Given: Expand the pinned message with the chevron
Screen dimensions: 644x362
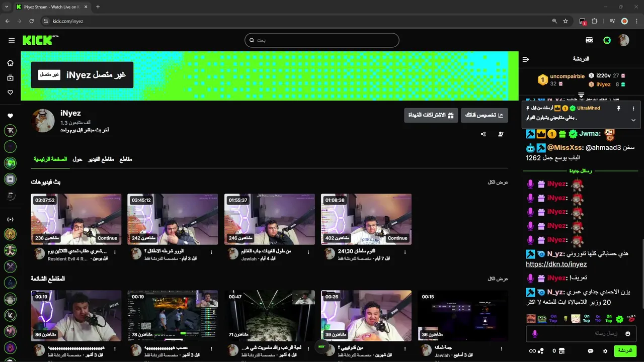Looking at the screenshot, I should pos(633,120).
